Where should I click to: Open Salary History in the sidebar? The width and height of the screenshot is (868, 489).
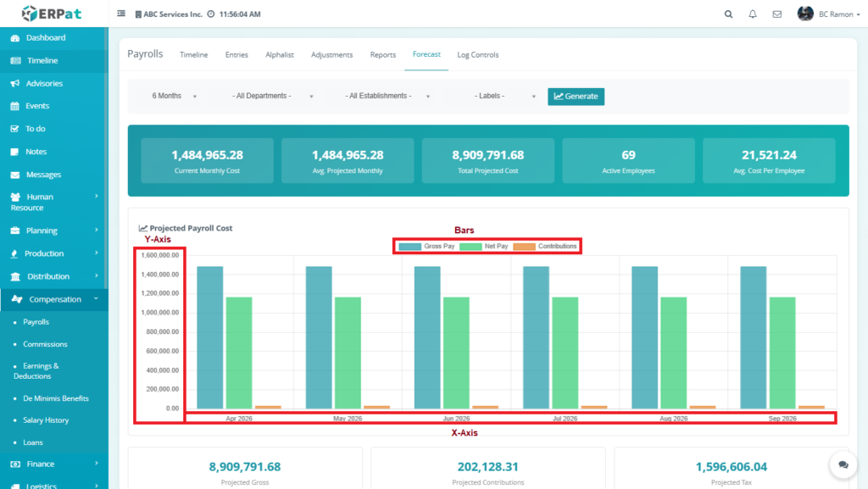pyautogui.click(x=46, y=420)
